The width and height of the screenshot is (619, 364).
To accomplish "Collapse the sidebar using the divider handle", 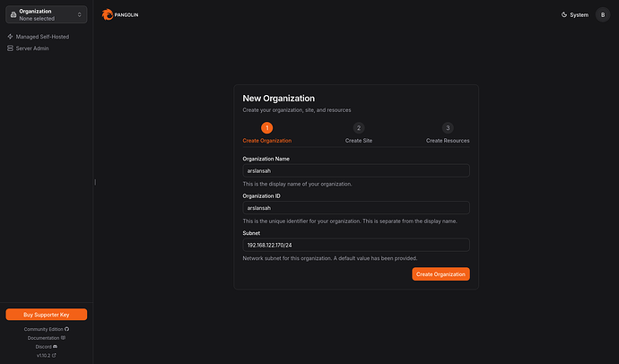I will (x=94, y=182).
